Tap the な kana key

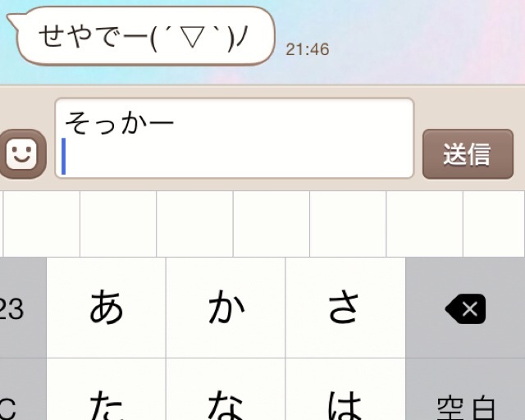(226, 389)
